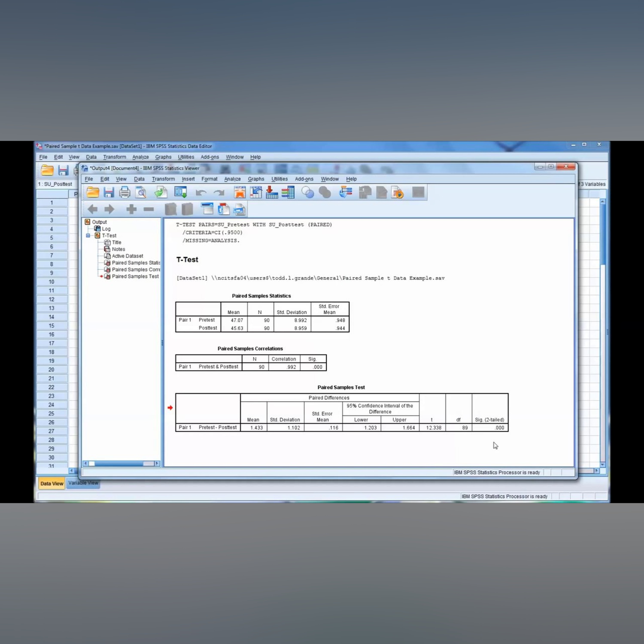Click the run script icon

(x=397, y=192)
